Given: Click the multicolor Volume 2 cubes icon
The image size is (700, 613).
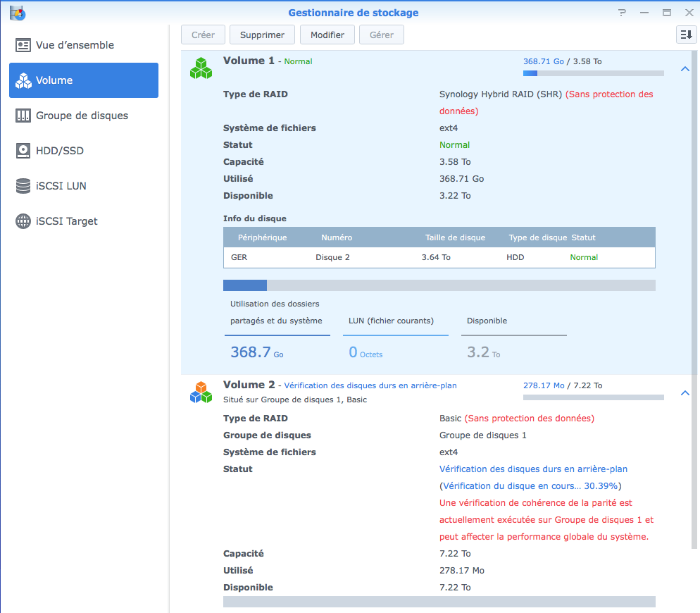Looking at the screenshot, I should point(201,392).
